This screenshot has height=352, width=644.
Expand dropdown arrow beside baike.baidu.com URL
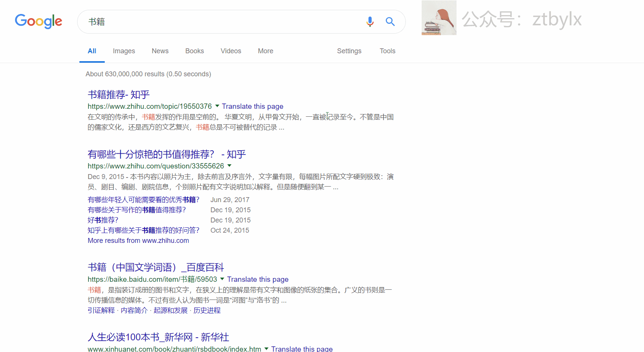coord(222,279)
